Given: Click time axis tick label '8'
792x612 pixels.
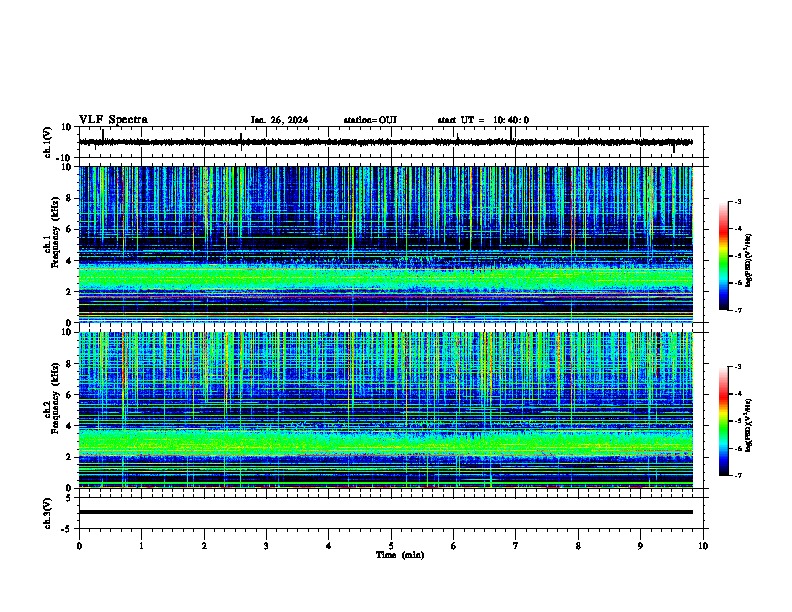Looking at the screenshot, I should point(578,546).
